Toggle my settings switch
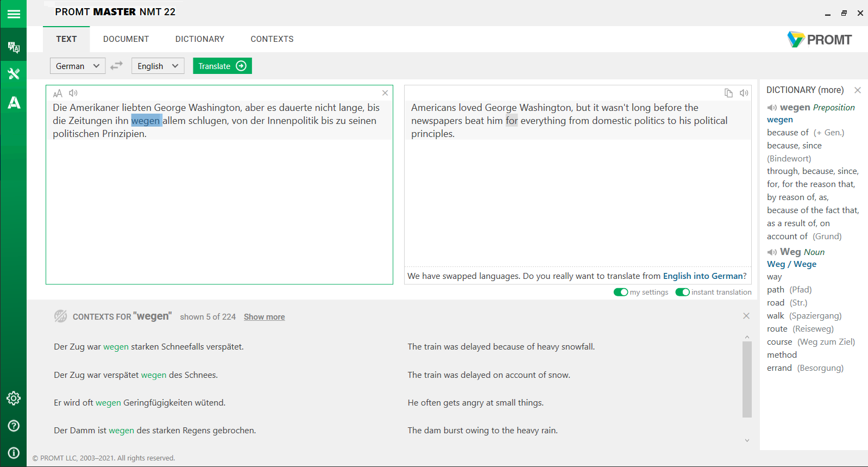 pyautogui.click(x=620, y=292)
